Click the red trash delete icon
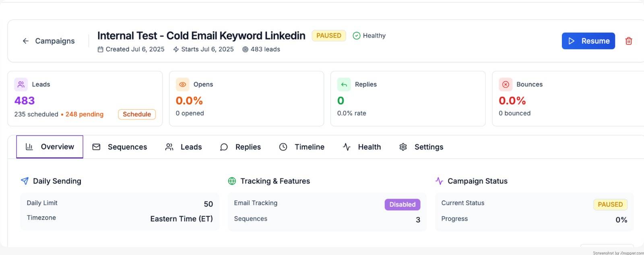The height and width of the screenshot is (255, 644). 628,41
